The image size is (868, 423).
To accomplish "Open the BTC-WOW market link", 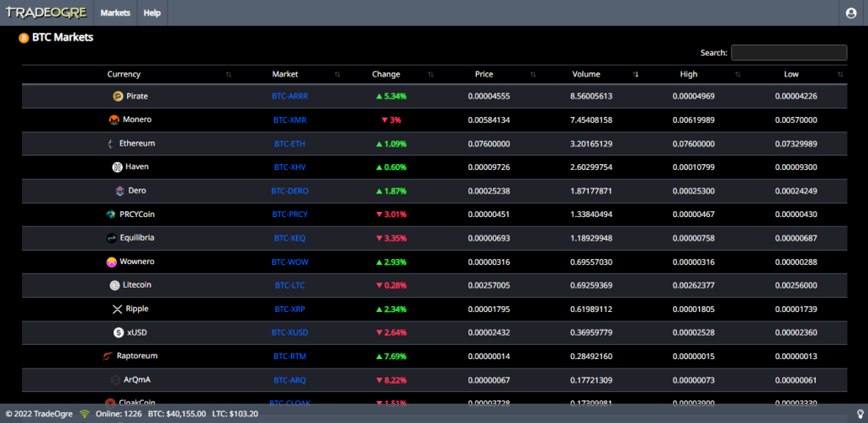I will pyautogui.click(x=289, y=262).
